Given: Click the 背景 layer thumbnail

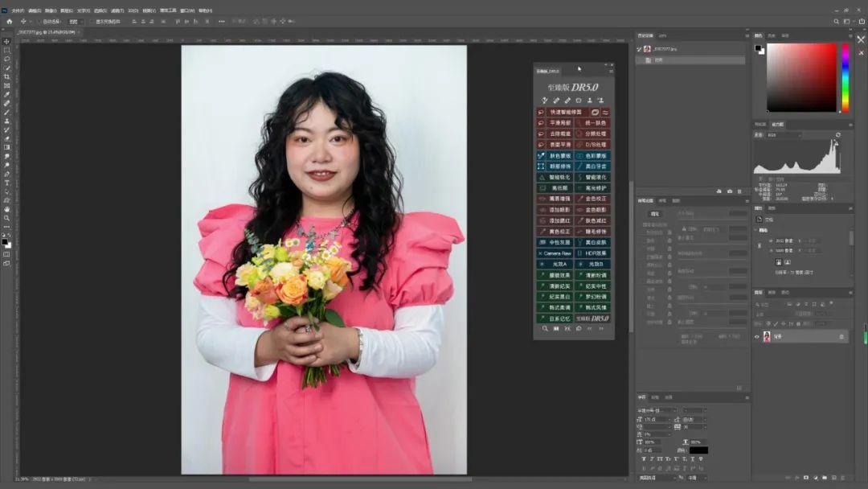Looking at the screenshot, I should 766,336.
